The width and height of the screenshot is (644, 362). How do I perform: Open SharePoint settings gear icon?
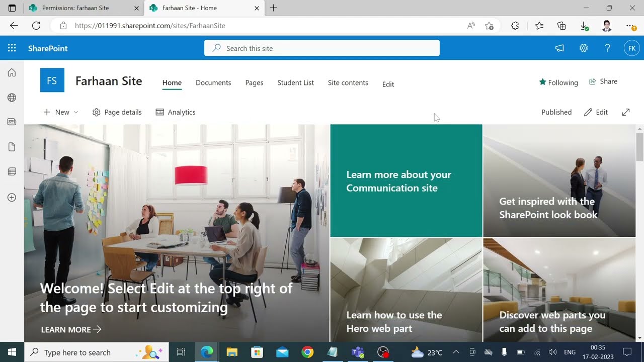coord(584,48)
